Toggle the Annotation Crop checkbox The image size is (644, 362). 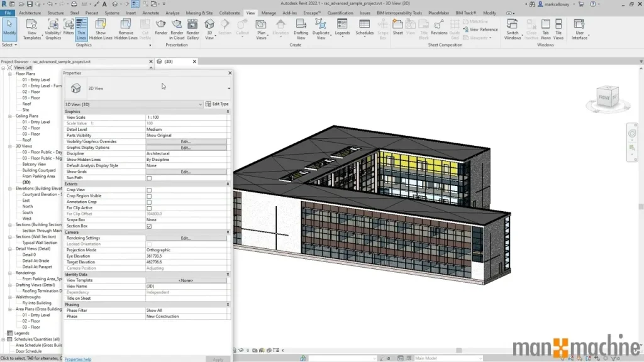149,202
